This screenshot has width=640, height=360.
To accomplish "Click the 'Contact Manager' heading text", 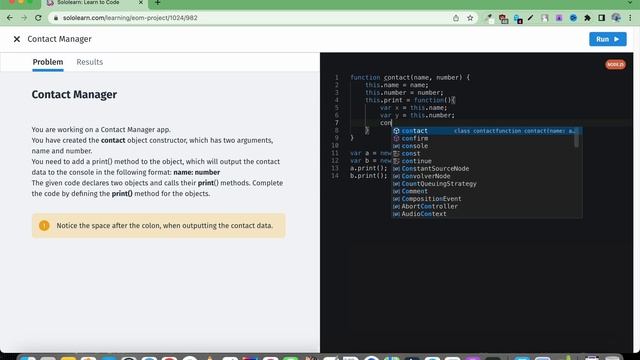I will click(x=74, y=95).
